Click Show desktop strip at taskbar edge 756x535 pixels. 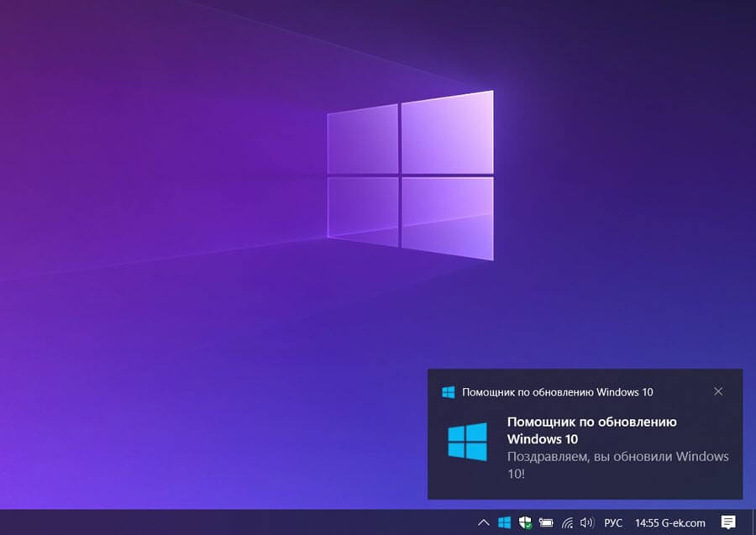coord(753,522)
